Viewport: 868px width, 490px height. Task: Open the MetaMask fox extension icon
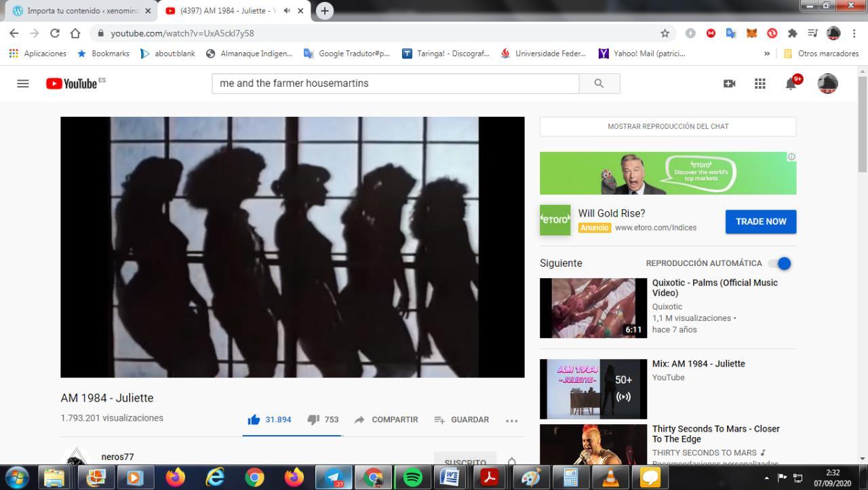(751, 33)
